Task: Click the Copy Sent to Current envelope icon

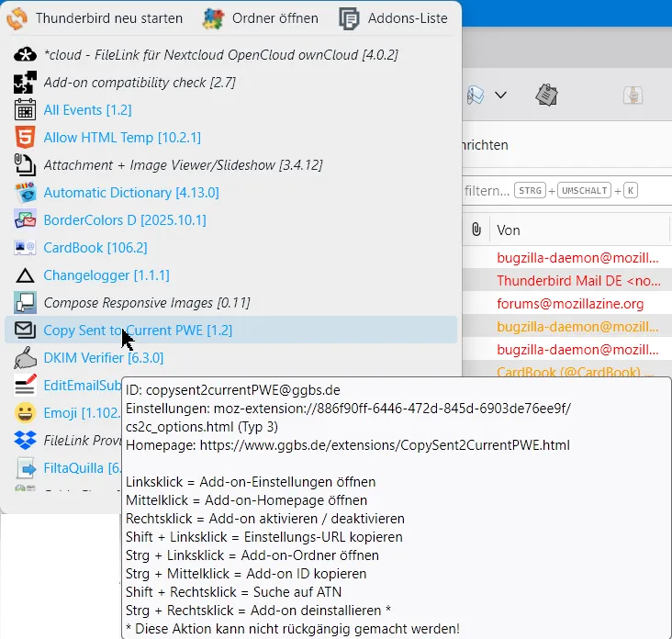Action: [25, 330]
